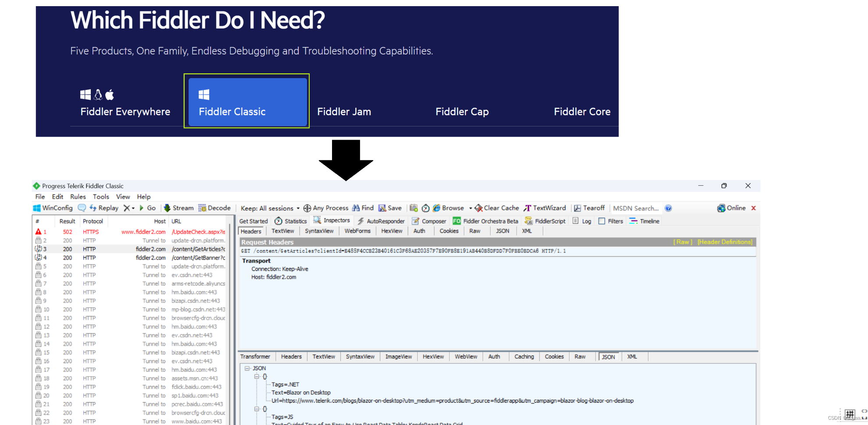868x425 pixels.
Task: Click the Online network status indicator
Action: point(731,208)
